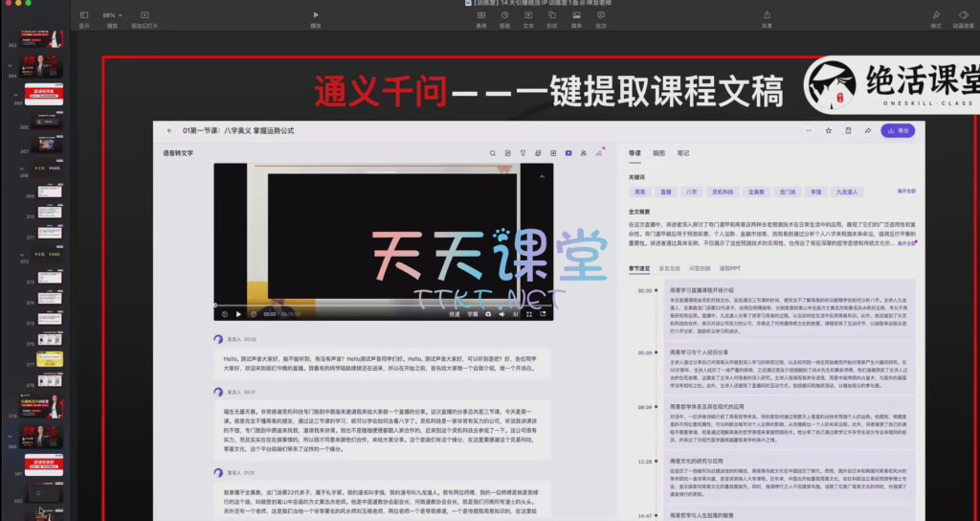Play the Keynote slideshow from the toolbar

pyautogui.click(x=316, y=15)
